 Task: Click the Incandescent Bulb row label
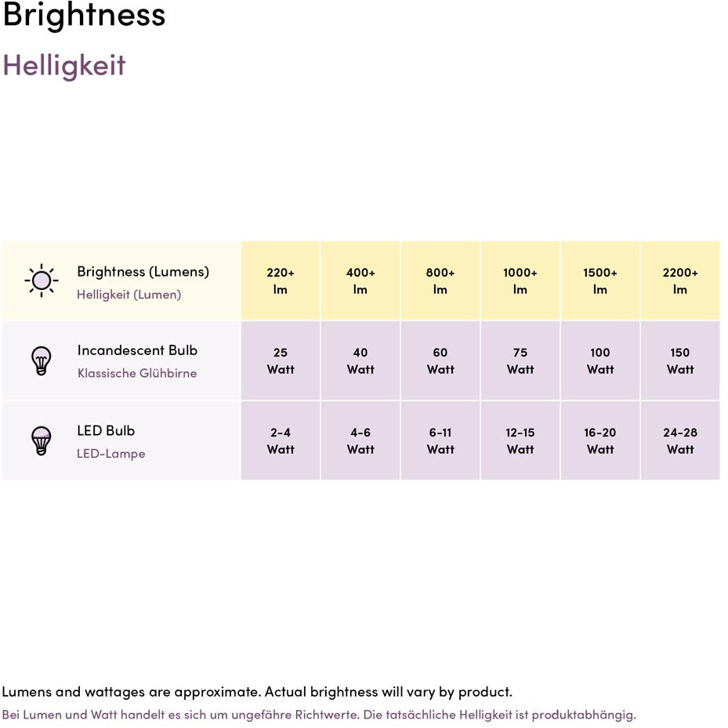[x=137, y=350]
